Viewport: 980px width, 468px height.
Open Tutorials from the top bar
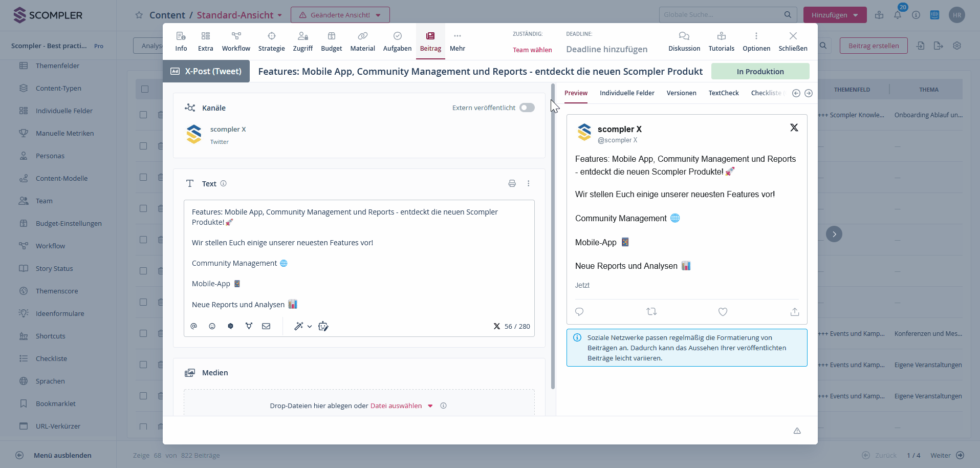point(721,41)
